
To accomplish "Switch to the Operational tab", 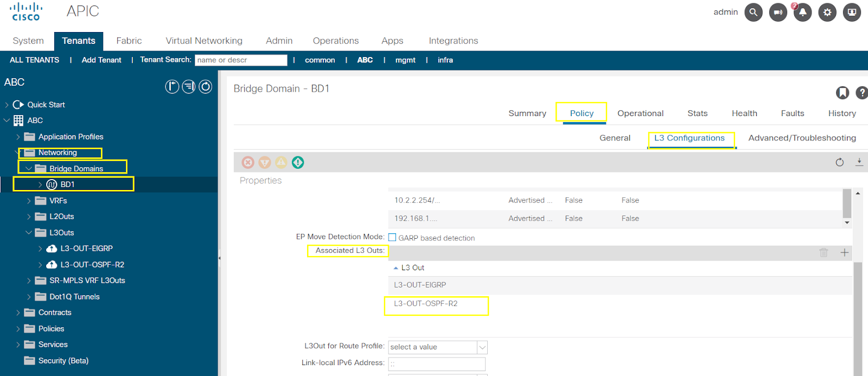I will tap(640, 113).
